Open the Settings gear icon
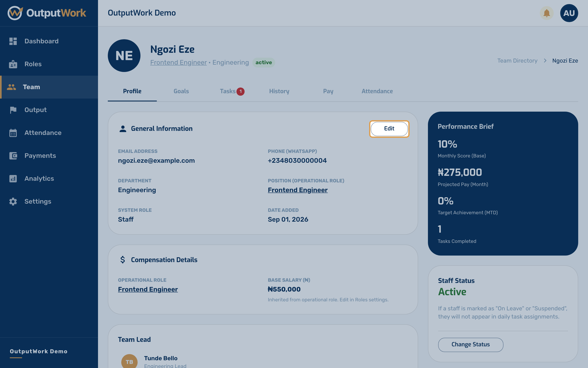Screen dimensions: 588x368 pyautogui.click(x=13, y=202)
